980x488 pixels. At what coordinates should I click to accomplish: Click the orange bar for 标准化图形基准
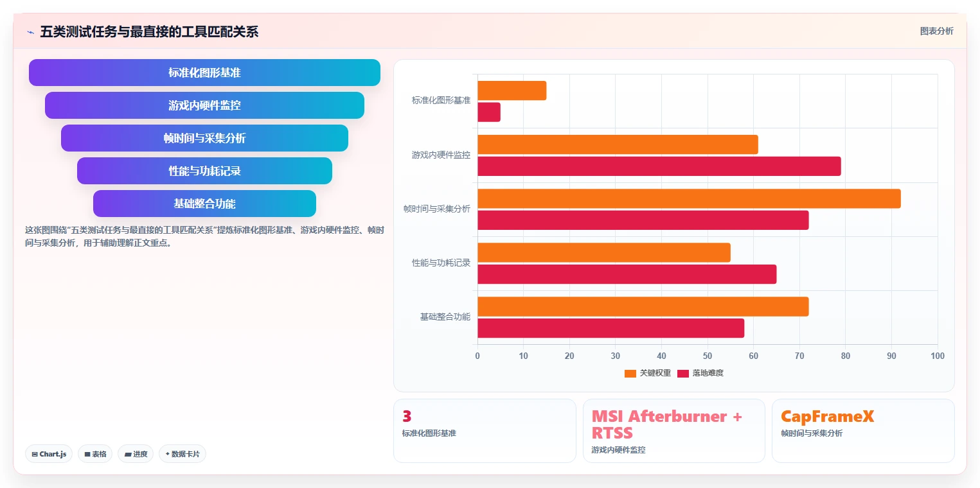coord(512,91)
